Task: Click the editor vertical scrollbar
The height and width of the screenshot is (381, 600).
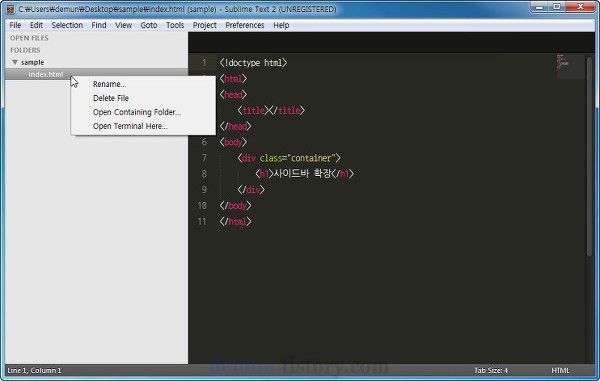Action: 589,157
